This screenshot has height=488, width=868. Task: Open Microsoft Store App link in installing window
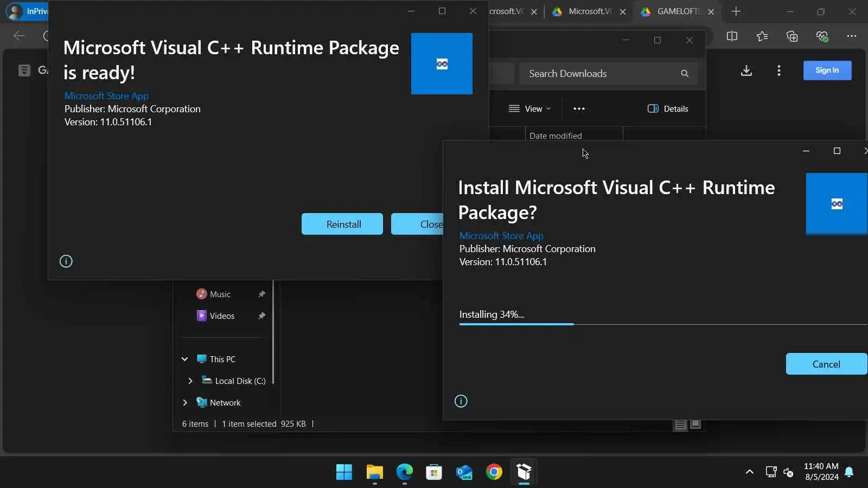pyautogui.click(x=501, y=236)
